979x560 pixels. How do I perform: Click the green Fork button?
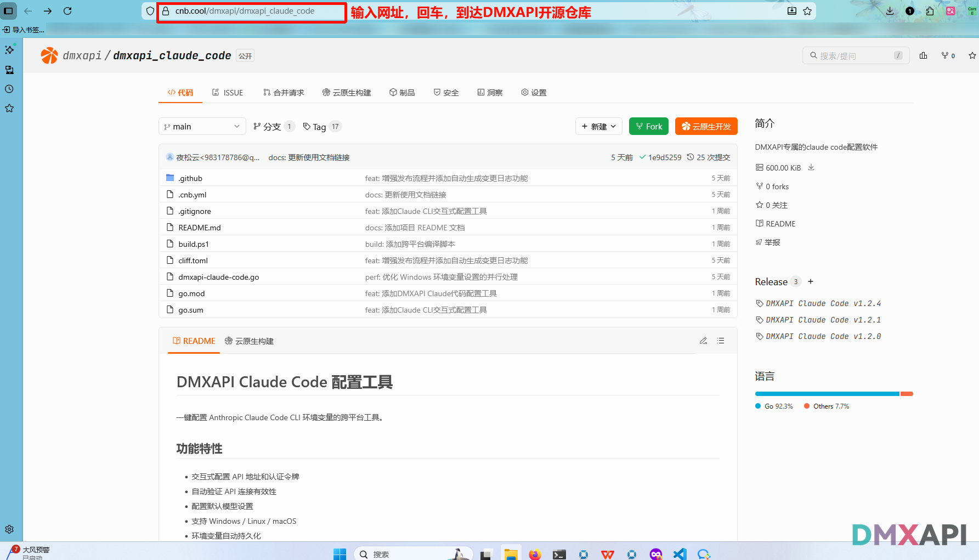648,127
